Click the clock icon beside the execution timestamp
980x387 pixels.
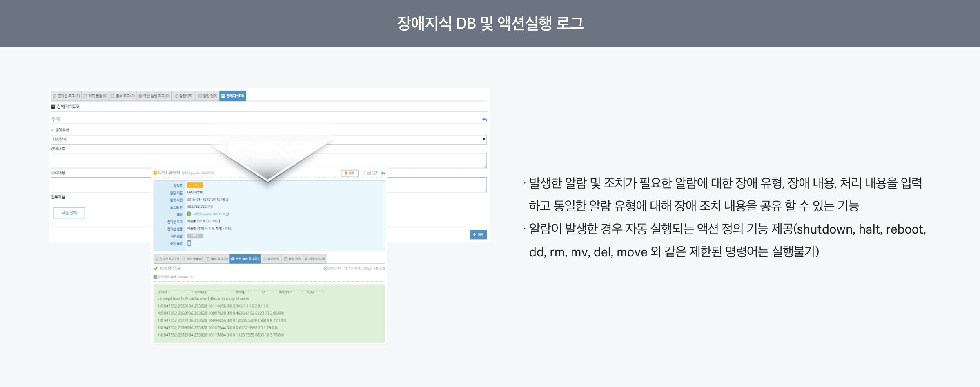(325, 269)
